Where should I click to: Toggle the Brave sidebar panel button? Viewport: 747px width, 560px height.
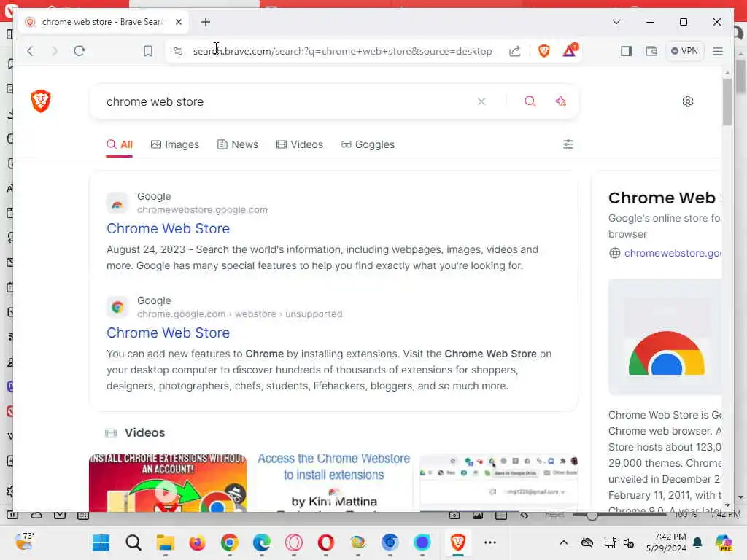point(627,51)
